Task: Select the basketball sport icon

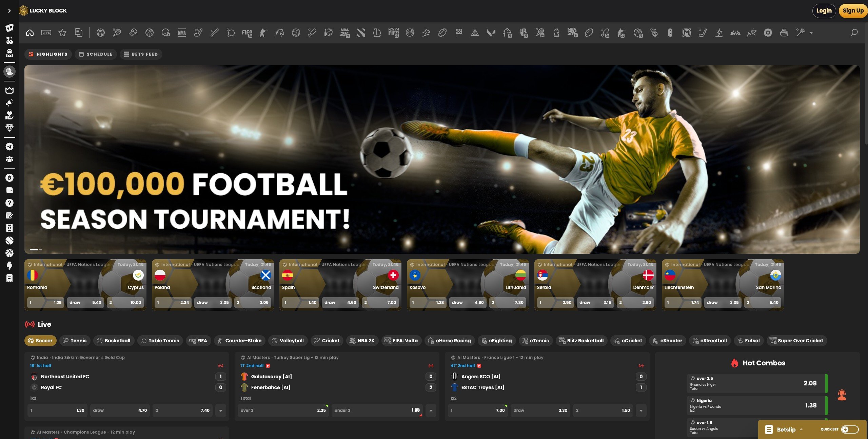Action: (x=150, y=33)
